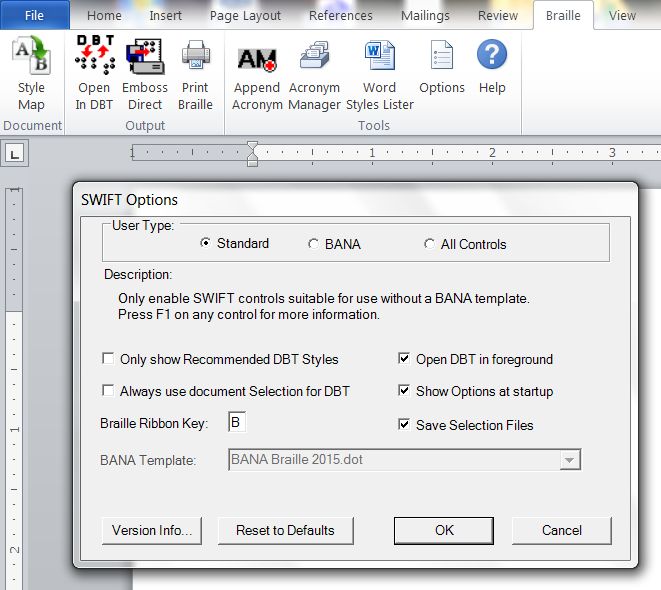Click the horizontal ruler at mark 2
This screenshot has height=590, width=661.
(x=492, y=153)
